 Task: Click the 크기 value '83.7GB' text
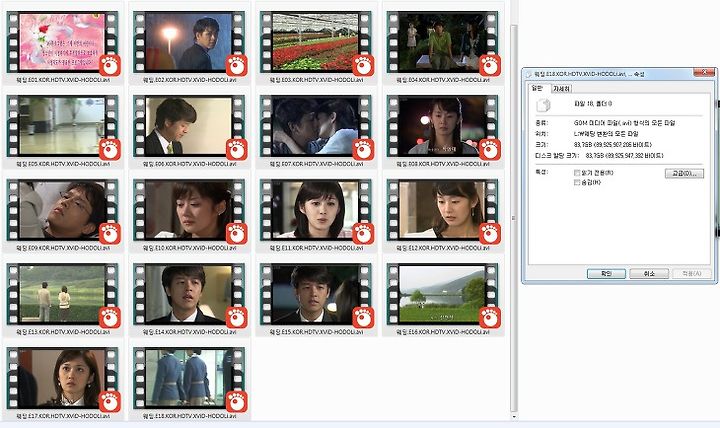613,145
